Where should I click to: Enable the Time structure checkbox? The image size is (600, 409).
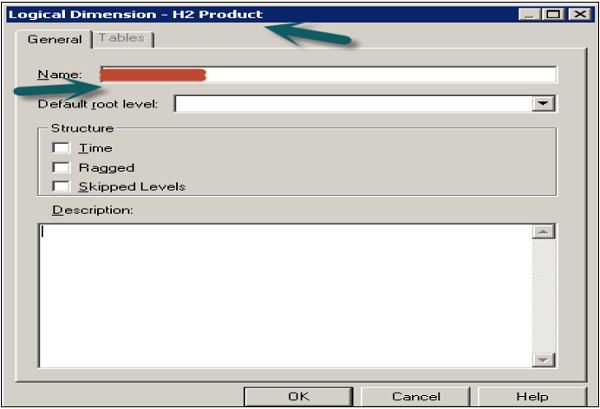tap(61, 148)
